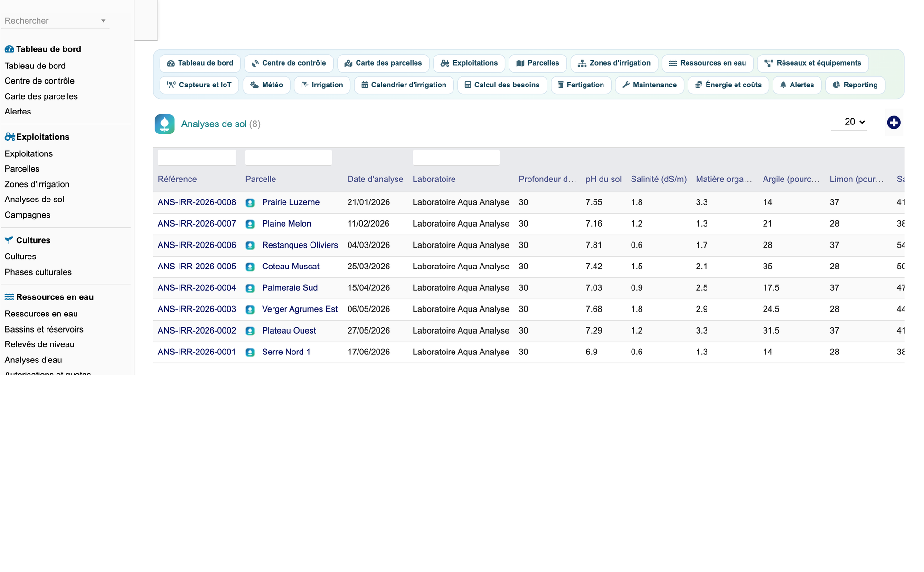924x572 pixels.
Task: Select Zones d'irrigation tab in top bar
Action: (x=614, y=63)
